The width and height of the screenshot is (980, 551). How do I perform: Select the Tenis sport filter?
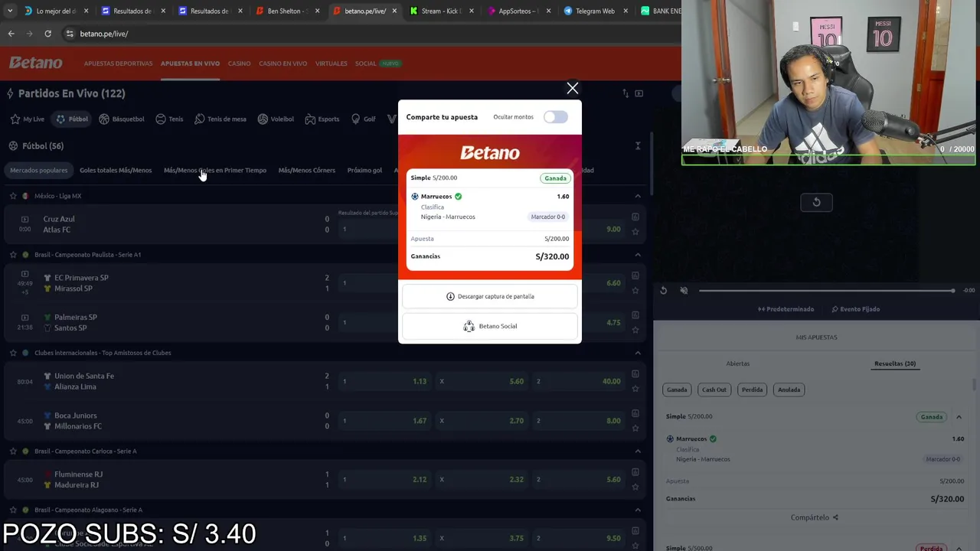[x=169, y=119]
